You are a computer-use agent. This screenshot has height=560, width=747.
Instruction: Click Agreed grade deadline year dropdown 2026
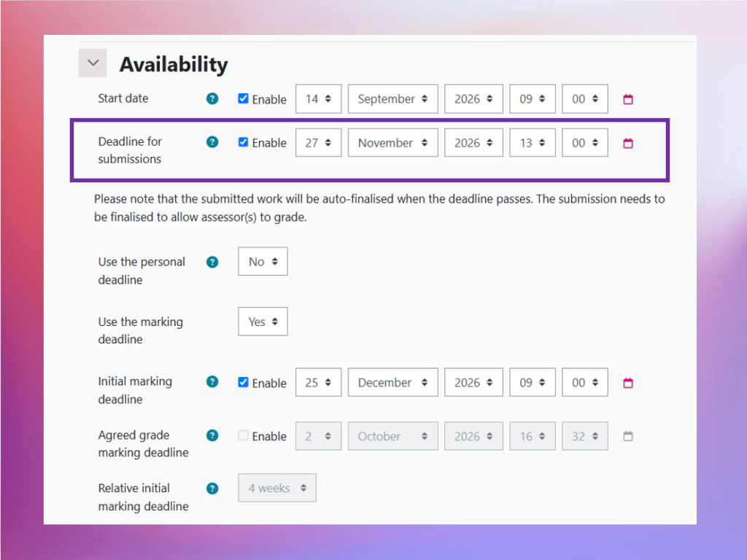tap(473, 436)
